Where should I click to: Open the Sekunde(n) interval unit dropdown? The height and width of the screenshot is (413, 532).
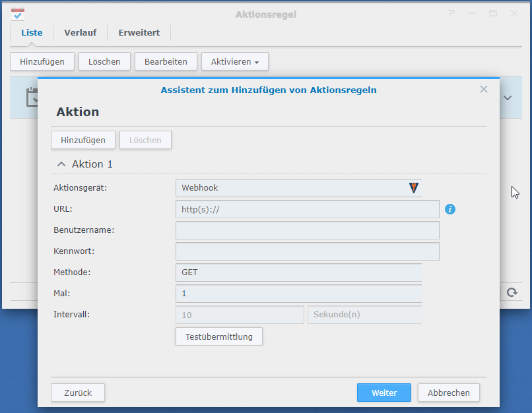point(365,315)
